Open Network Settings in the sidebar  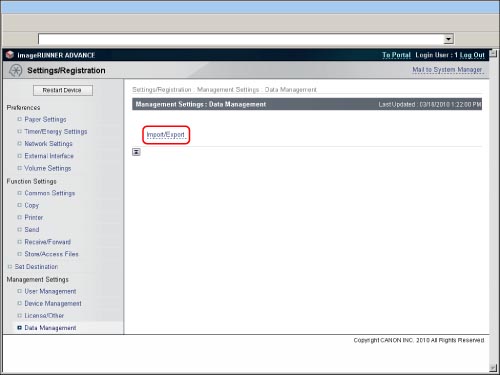[48, 144]
